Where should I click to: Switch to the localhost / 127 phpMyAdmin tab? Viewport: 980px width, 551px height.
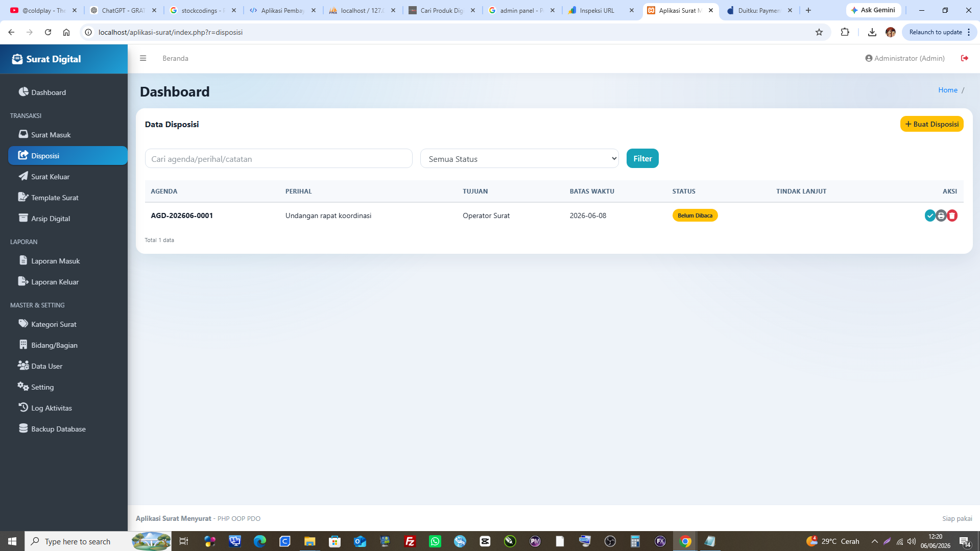[x=362, y=10]
